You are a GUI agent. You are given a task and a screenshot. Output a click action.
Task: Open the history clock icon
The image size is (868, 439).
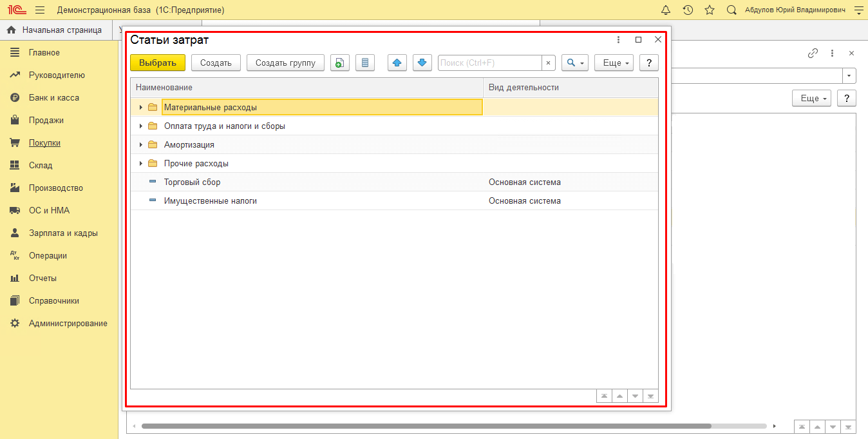click(x=688, y=10)
